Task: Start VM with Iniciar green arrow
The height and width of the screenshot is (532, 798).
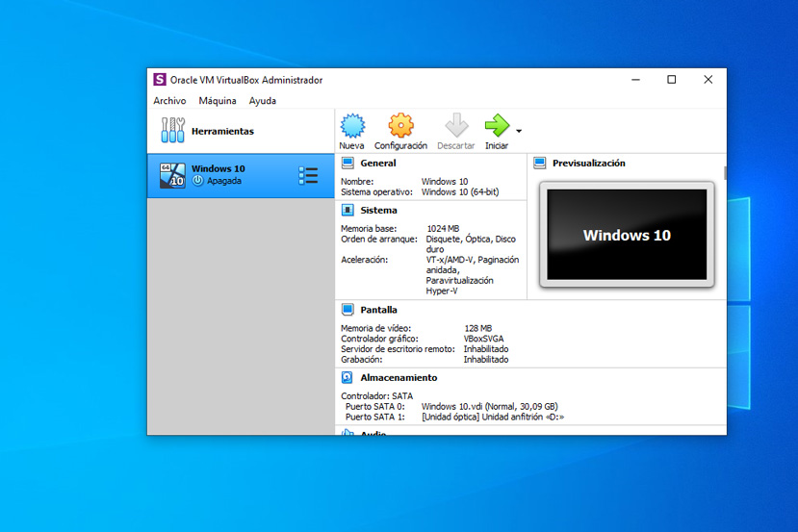Action: [x=497, y=126]
